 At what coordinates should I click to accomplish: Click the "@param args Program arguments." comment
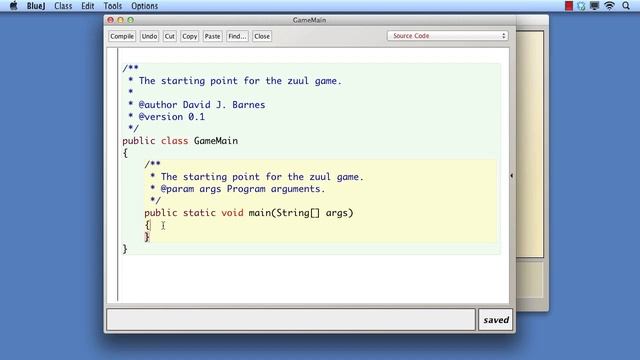(243, 189)
